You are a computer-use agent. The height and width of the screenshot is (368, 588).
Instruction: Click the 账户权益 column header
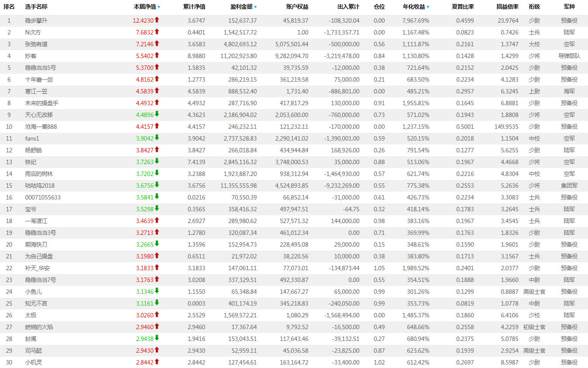point(297,7)
